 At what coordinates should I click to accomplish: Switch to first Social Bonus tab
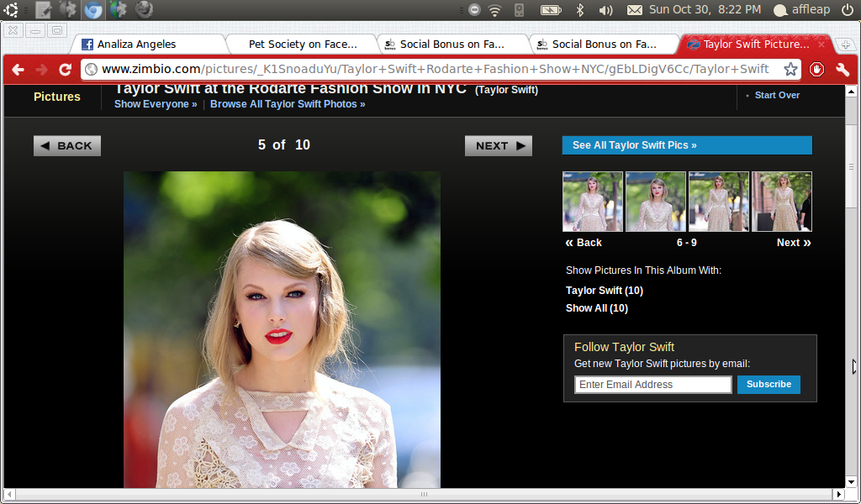tap(452, 45)
